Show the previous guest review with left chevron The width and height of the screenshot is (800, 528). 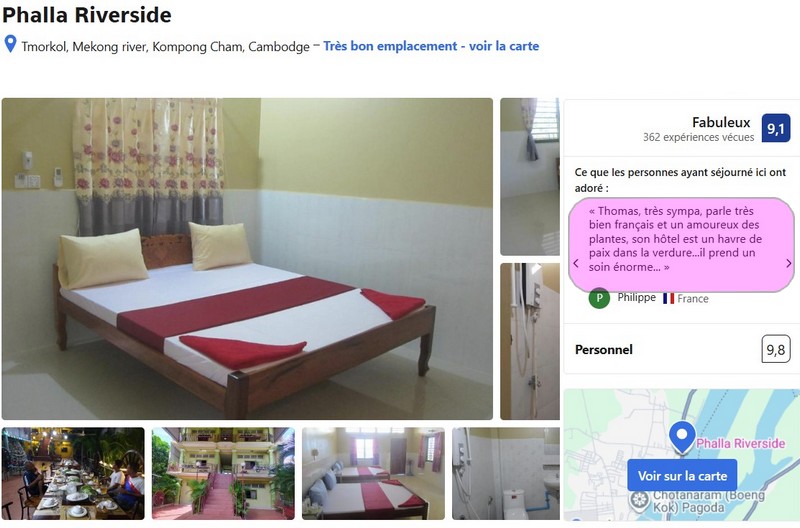click(x=576, y=263)
